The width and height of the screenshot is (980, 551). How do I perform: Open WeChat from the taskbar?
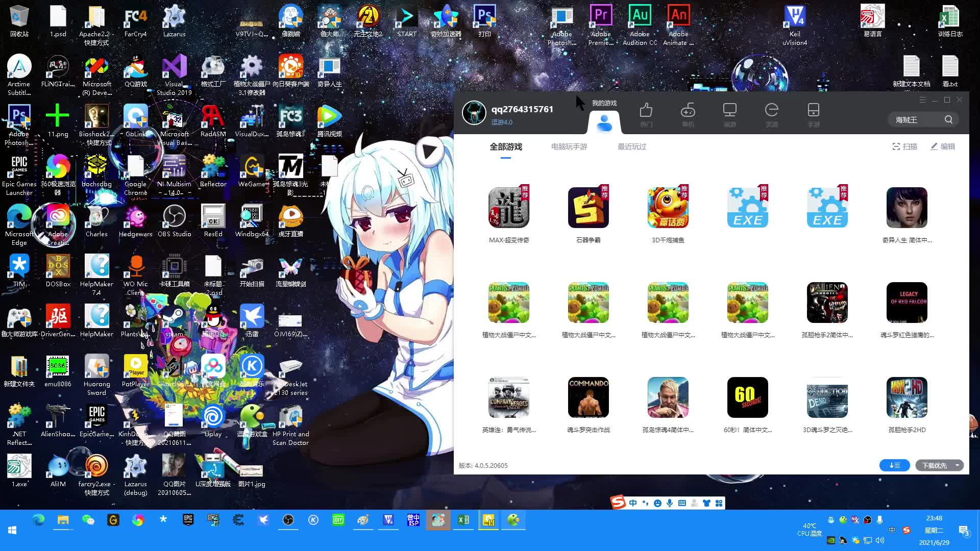pyautogui.click(x=88, y=520)
